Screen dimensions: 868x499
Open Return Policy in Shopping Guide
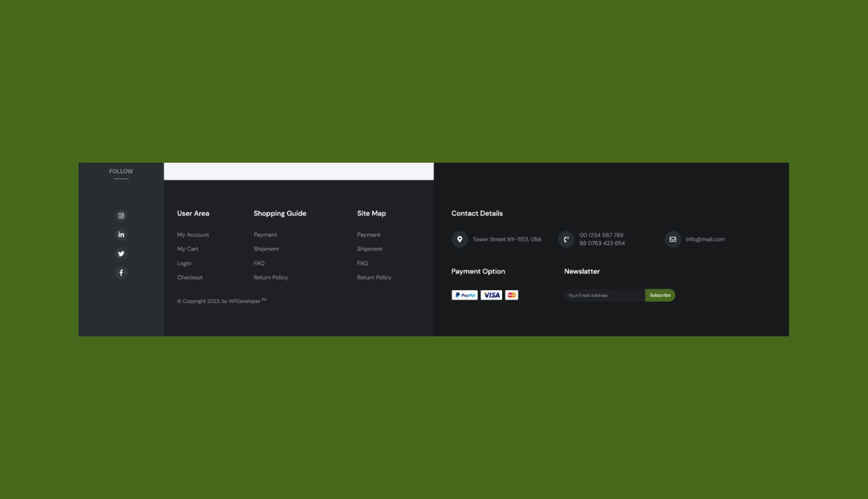click(270, 277)
